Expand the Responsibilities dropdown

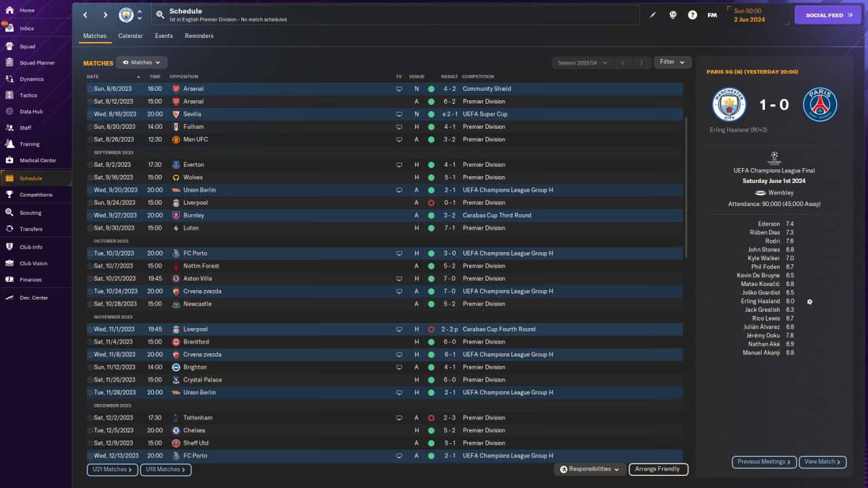(589, 469)
